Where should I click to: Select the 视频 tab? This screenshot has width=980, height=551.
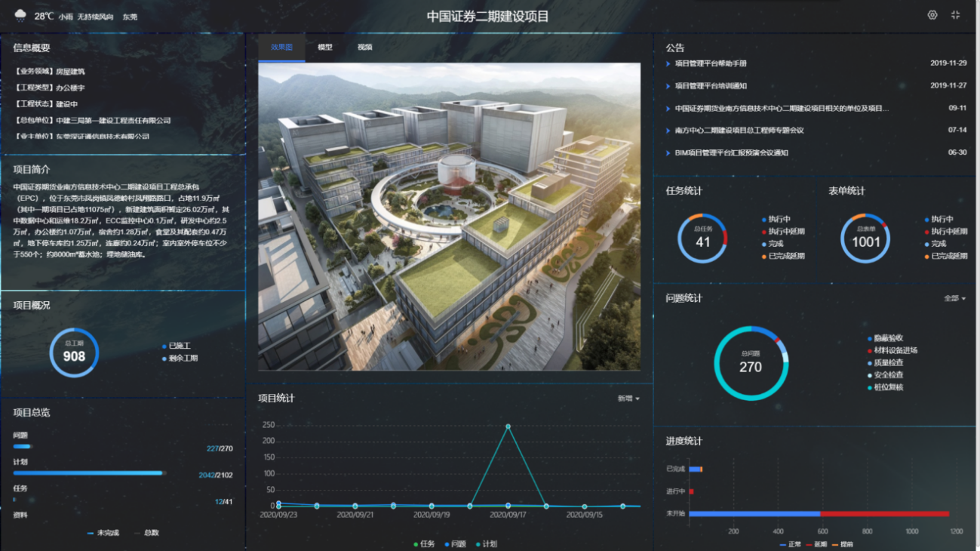click(366, 46)
